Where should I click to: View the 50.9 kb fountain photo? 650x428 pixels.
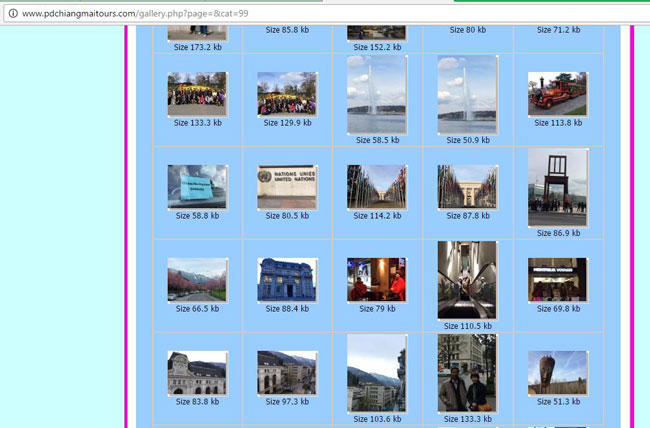467,94
